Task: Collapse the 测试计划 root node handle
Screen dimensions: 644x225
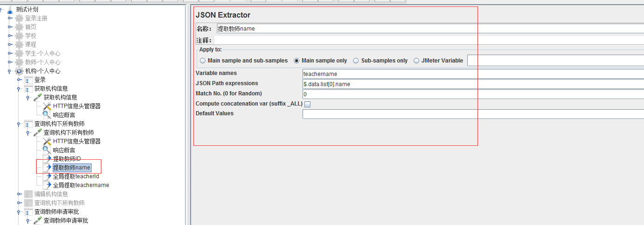Action: pos(1,10)
